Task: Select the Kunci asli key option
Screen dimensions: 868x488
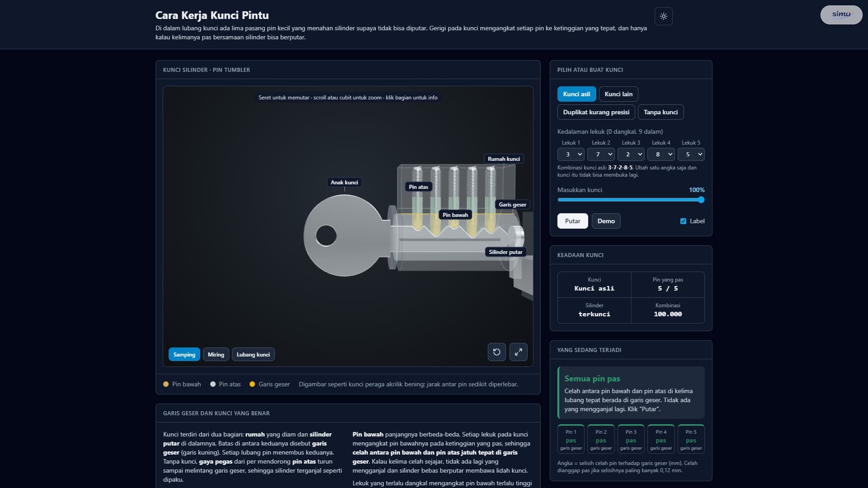Action: (576, 94)
